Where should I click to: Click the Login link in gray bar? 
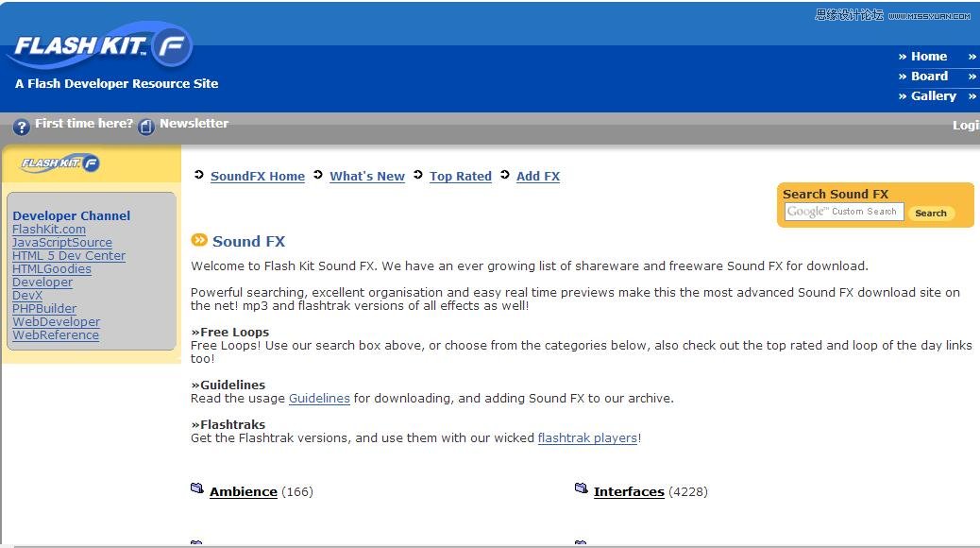point(966,125)
